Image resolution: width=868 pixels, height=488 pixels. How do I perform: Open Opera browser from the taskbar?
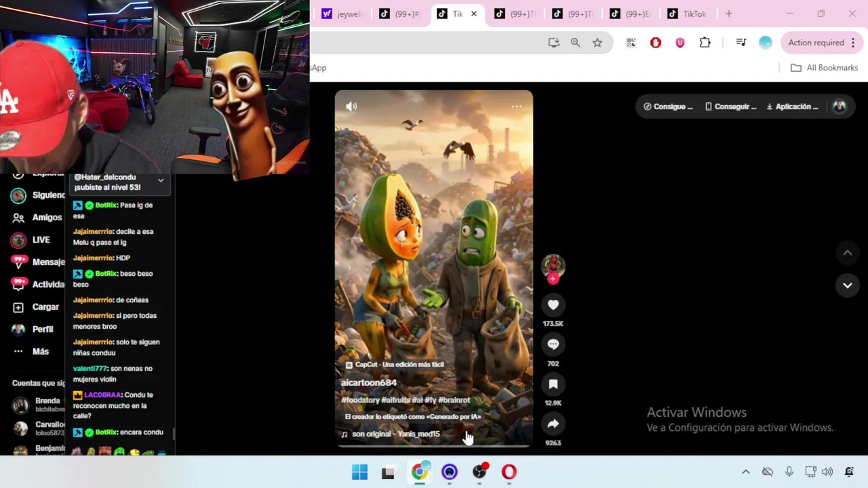coord(509,472)
